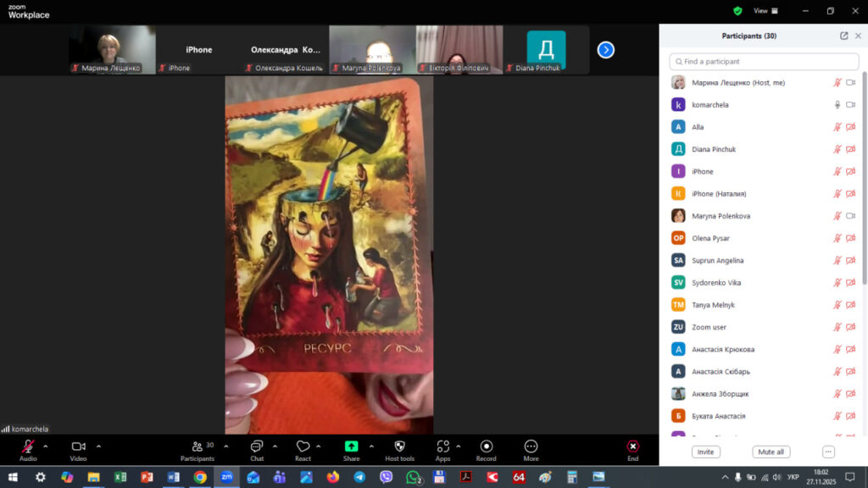Click the green encryption shield icon
The width and height of the screenshot is (868, 488).
pos(737,11)
